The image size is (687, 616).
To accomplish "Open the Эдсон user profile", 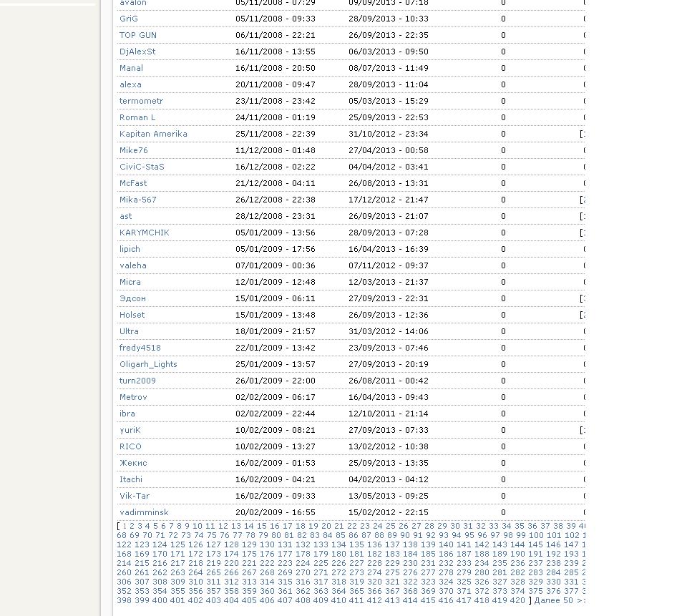I will click(132, 298).
